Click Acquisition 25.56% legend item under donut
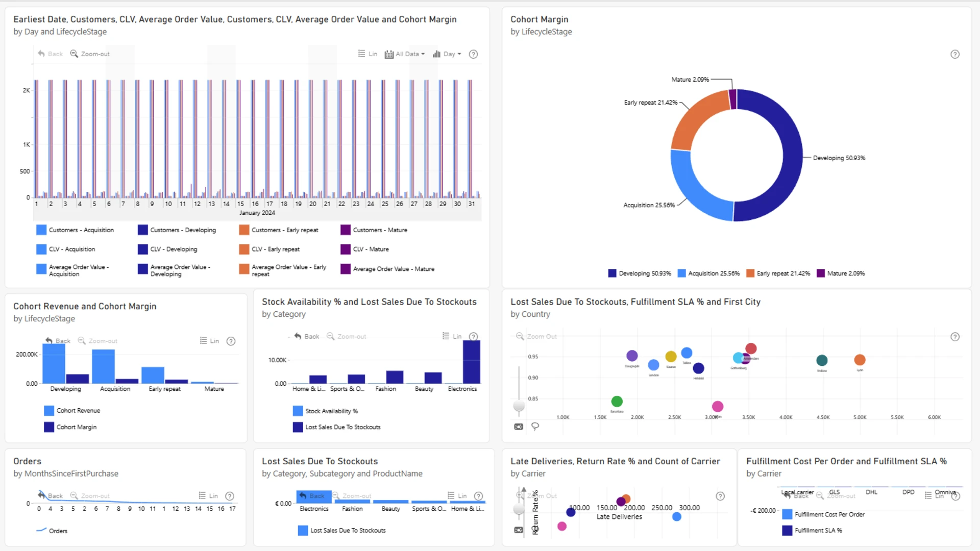Viewport: 980px width, 551px height. click(708, 273)
